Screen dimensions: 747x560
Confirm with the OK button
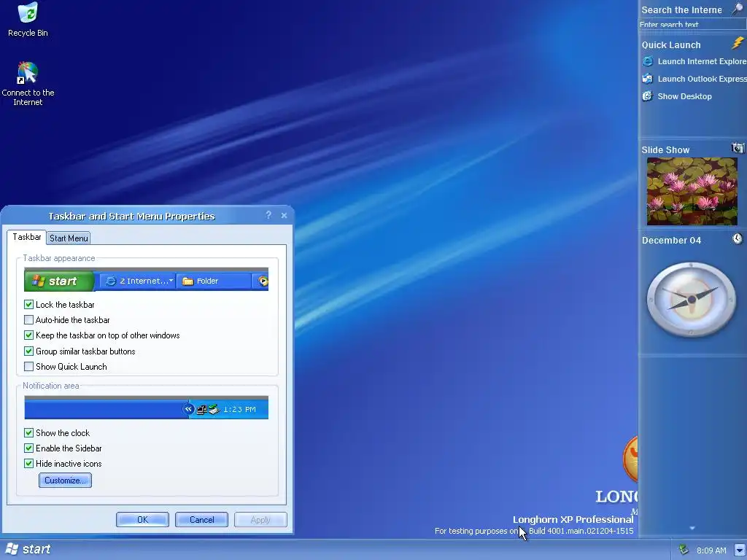pos(142,519)
